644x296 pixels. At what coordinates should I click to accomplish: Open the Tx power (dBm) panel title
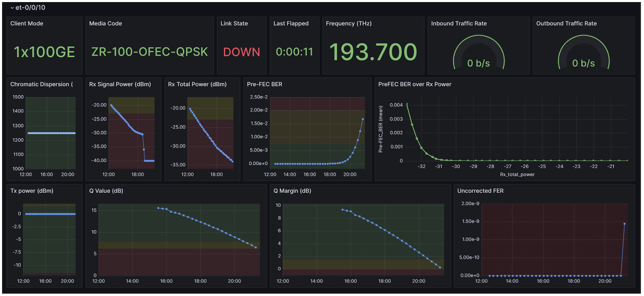click(x=32, y=191)
